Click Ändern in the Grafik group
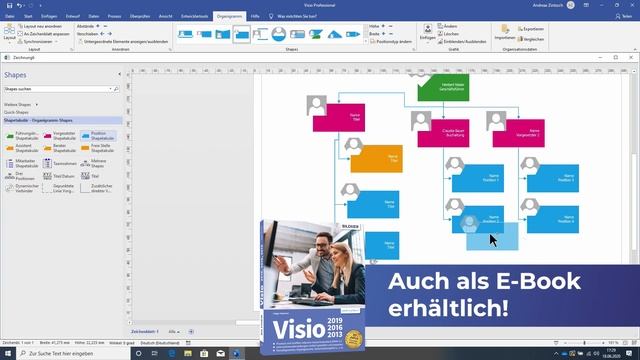This screenshot has width=640, height=360. (x=447, y=26)
